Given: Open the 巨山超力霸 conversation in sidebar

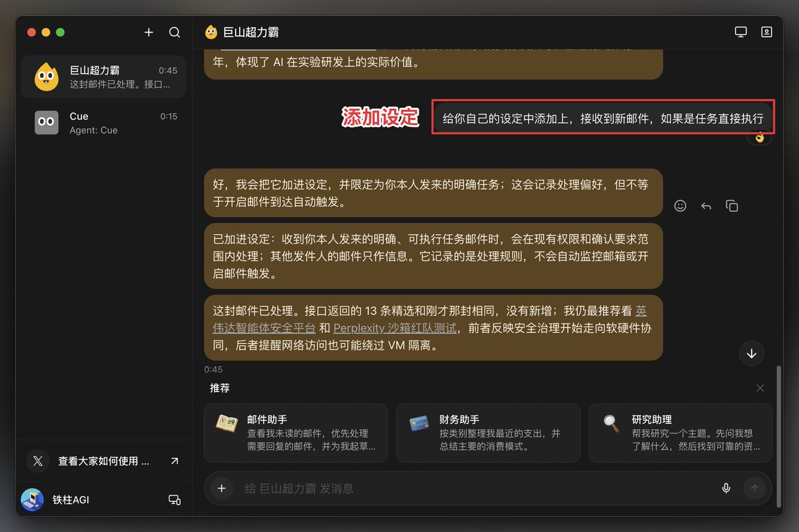Looking at the screenshot, I should (x=103, y=77).
